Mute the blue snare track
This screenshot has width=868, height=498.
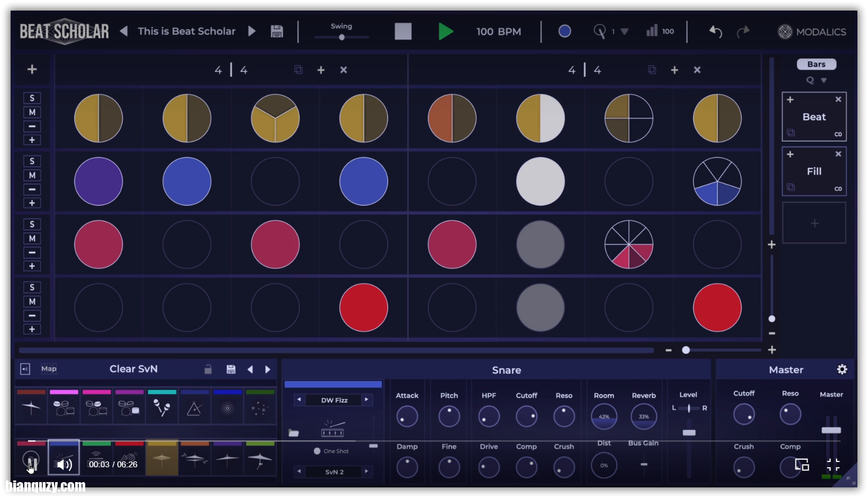click(x=32, y=175)
